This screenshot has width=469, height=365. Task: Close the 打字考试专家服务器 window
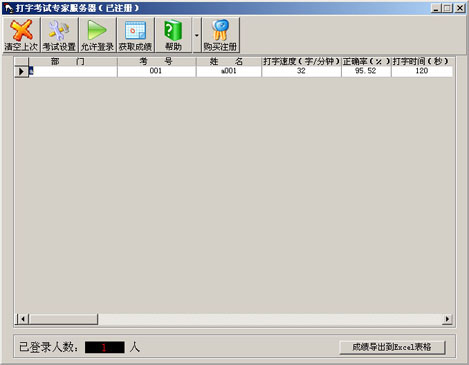(x=460, y=8)
